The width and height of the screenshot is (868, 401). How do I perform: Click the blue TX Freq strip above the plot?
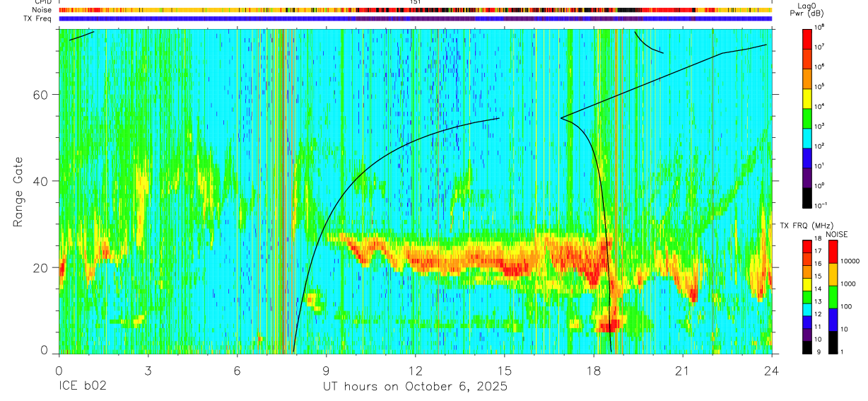pos(415,18)
